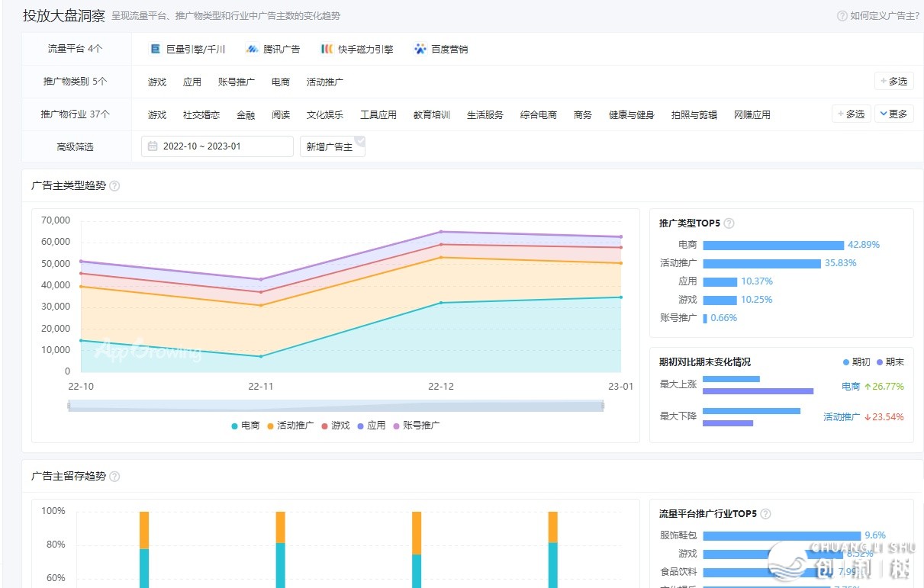The width and height of the screenshot is (924, 588).
Task: Toggle 游戏 legend series in chart
Action: point(336,426)
